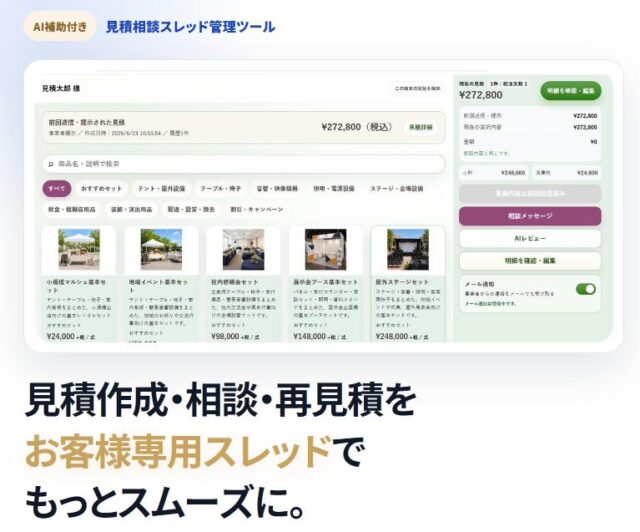Image resolution: width=640 pixels, height=532 pixels.
Task: Click the 小計 ¥248,000 box
Action: pos(493,173)
